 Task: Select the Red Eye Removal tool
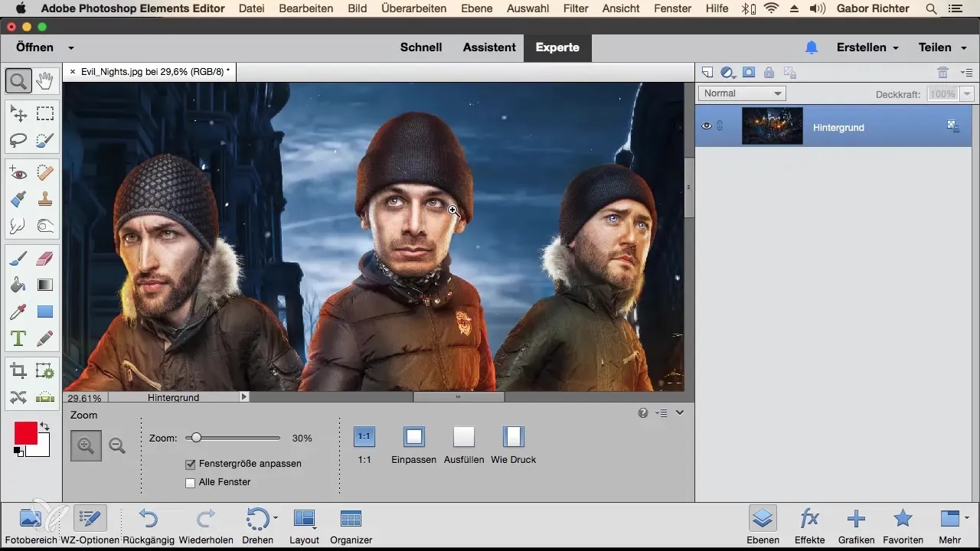[x=18, y=174]
